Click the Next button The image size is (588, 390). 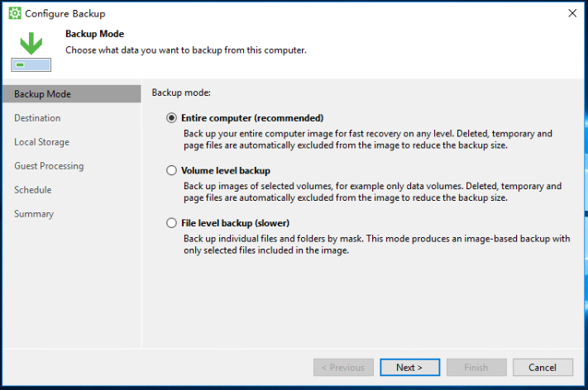point(409,367)
